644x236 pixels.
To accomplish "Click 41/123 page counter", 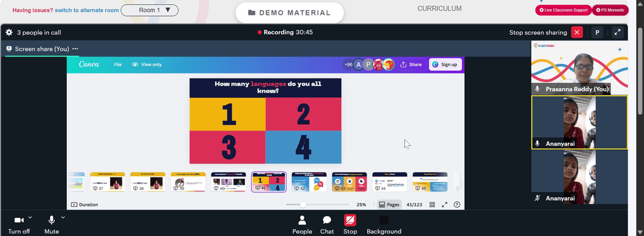I will (x=414, y=204).
